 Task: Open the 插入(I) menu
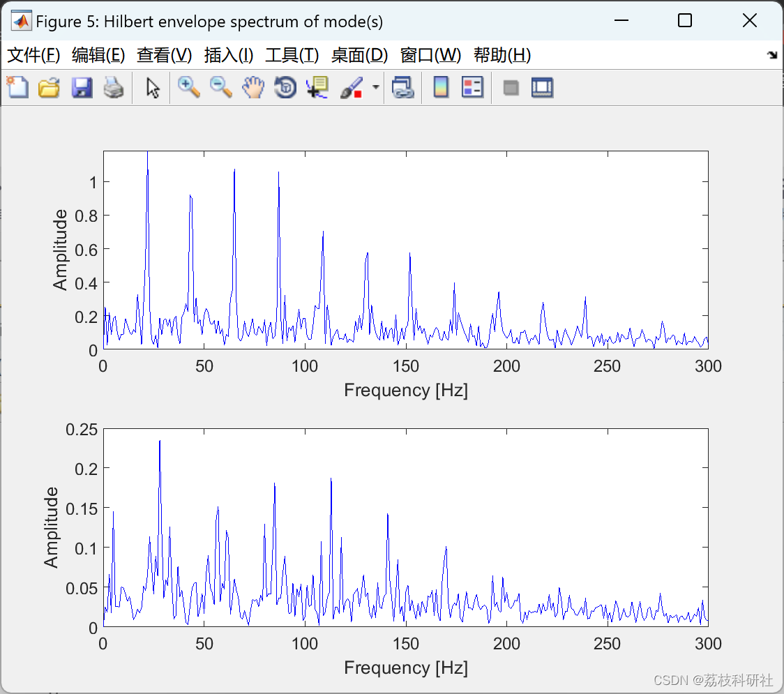coord(229,55)
